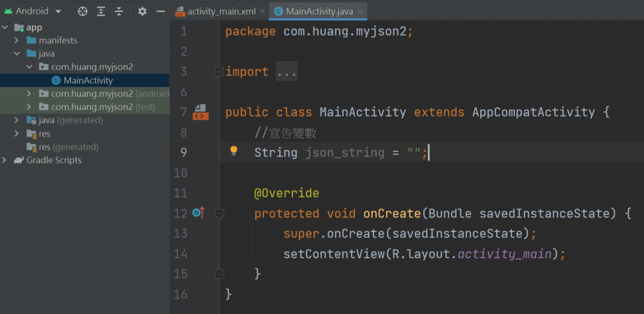
Task: Click the Expand All icon in project toolbar
Action: click(101, 11)
